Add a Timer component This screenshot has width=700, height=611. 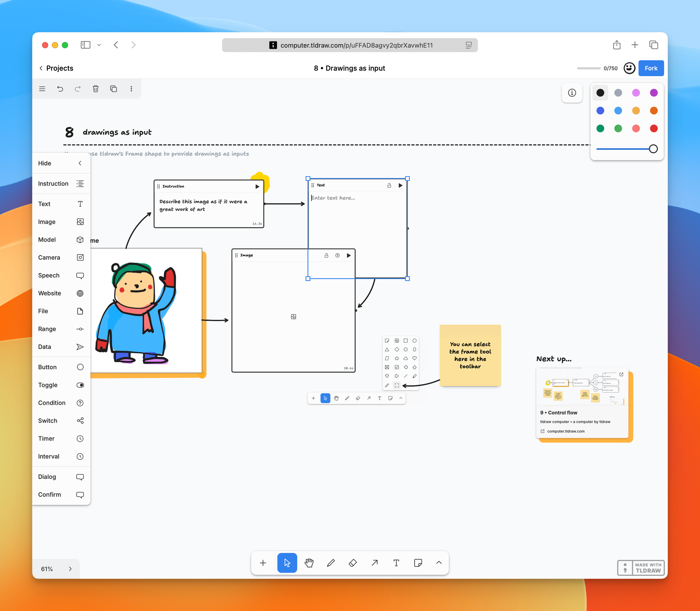pyautogui.click(x=61, y=438)
